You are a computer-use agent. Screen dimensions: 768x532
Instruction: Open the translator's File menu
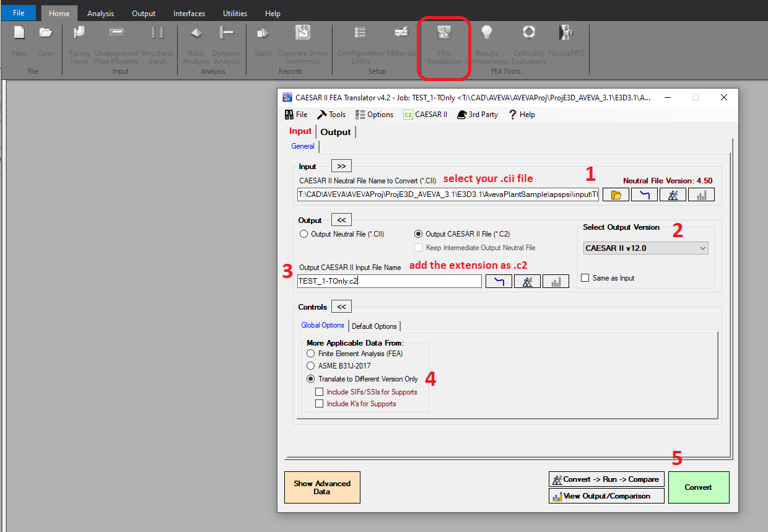pyautogui.click(x=296, y=115)
